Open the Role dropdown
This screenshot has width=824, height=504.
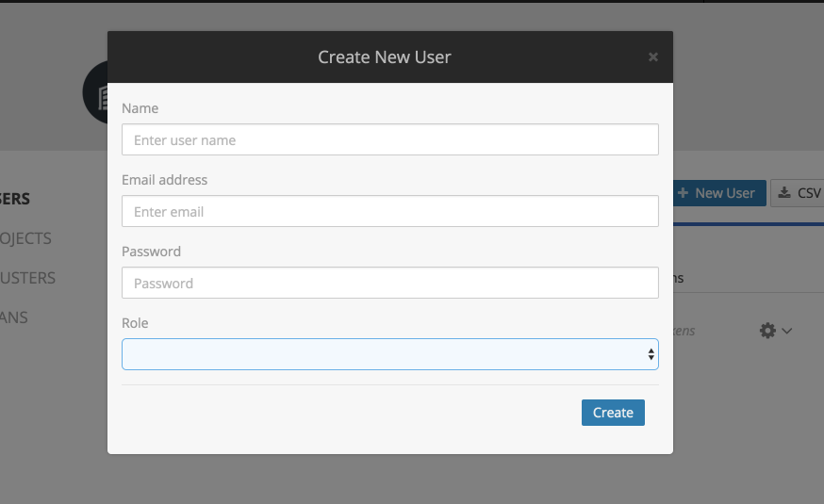tap(390, 354)
